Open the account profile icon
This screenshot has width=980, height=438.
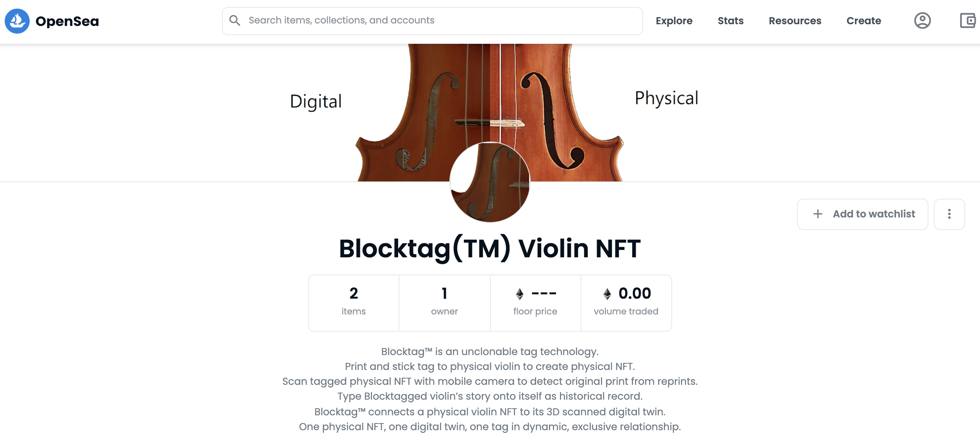[922, 21]
